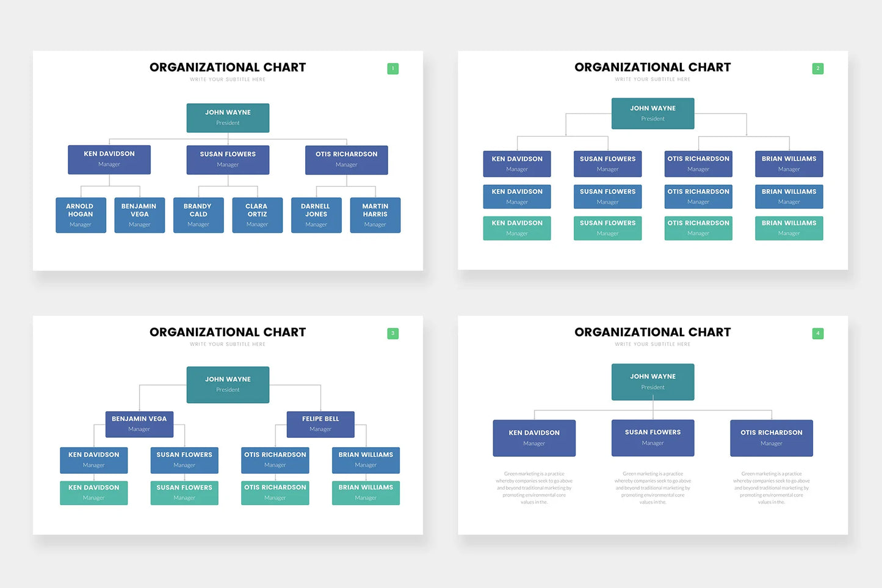Click the Organizational Chart title on slide 2
The image size is (882, 588).
pyautogui.click(x=652, y=68)
